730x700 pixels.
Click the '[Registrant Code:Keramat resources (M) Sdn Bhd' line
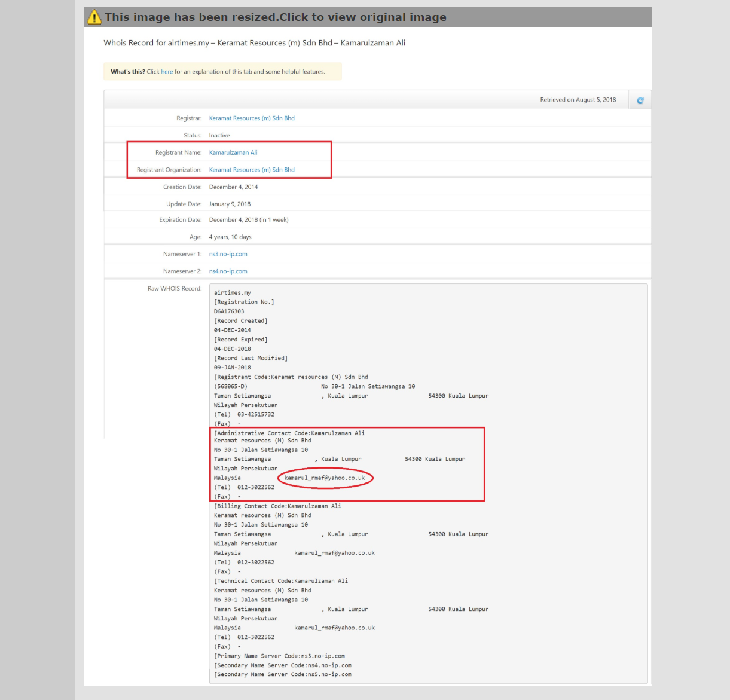291,377
